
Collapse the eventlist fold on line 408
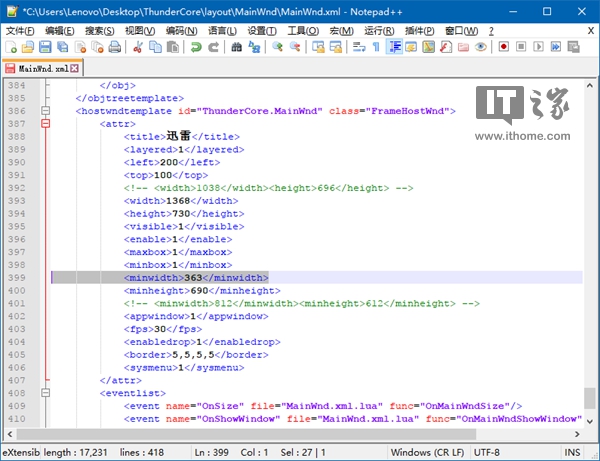pos(46,393)
